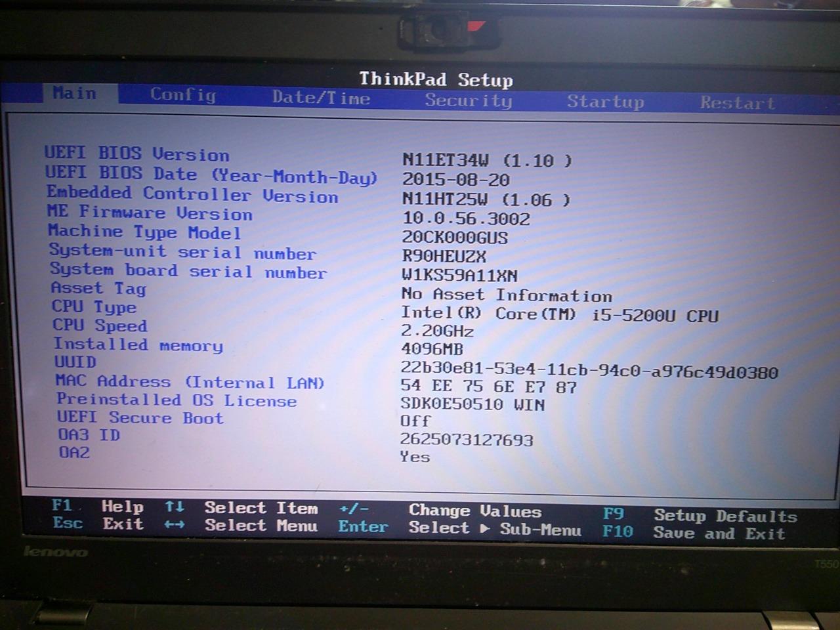Click the UEFI BIOS Version label
This screenshot has height=630, width=840.
pos(136,154)
